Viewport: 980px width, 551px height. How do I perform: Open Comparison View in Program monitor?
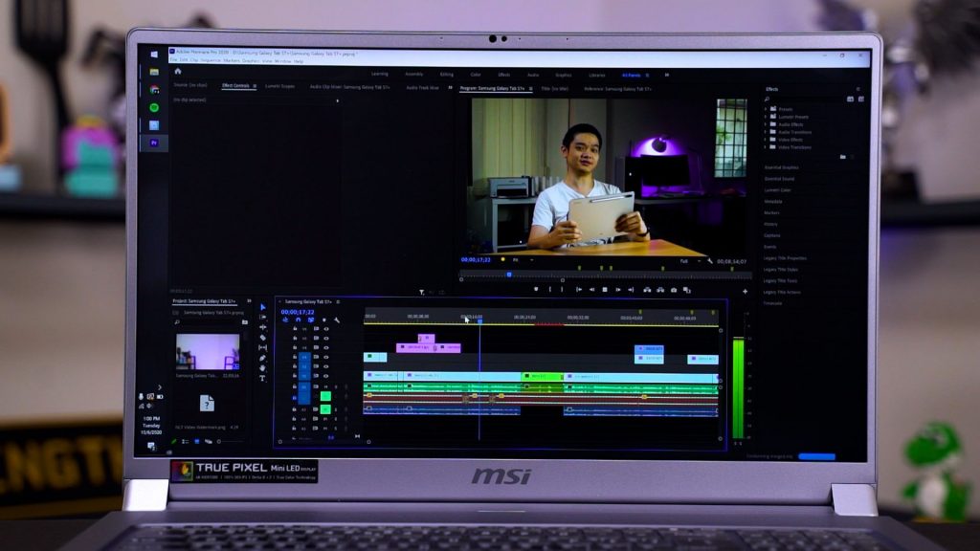(x=687, y=290)
